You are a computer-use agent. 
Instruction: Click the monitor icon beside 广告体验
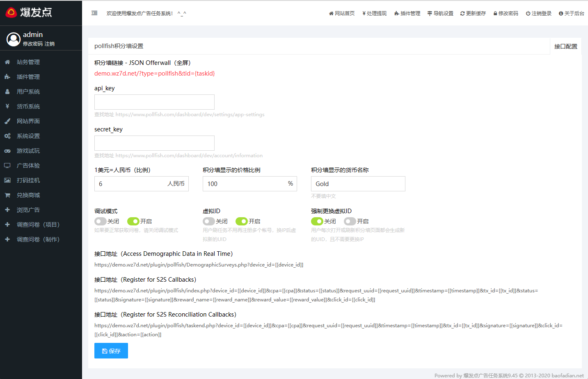pos(7,165)
